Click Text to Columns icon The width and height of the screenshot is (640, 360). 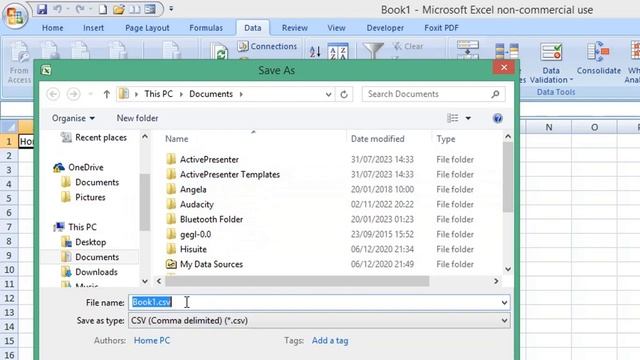(x=468, y=50)
